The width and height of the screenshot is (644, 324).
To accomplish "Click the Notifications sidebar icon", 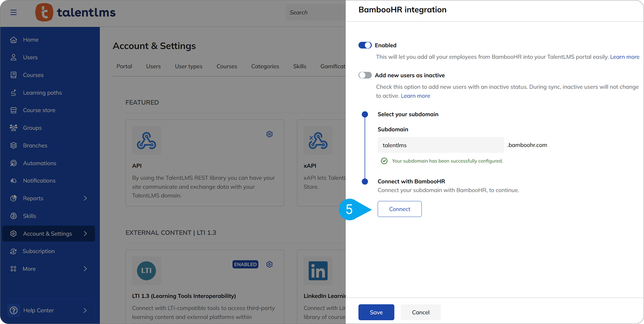I will pyautogui.click(x=13, y=181).
